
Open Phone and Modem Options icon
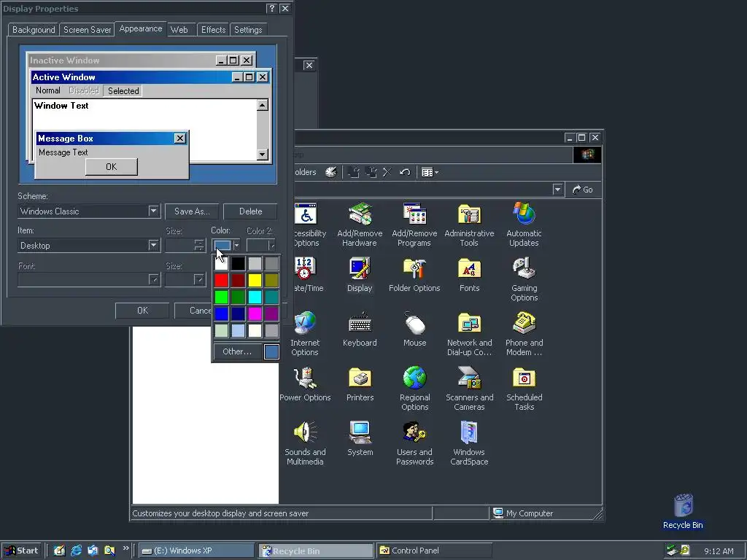[524, 334]
